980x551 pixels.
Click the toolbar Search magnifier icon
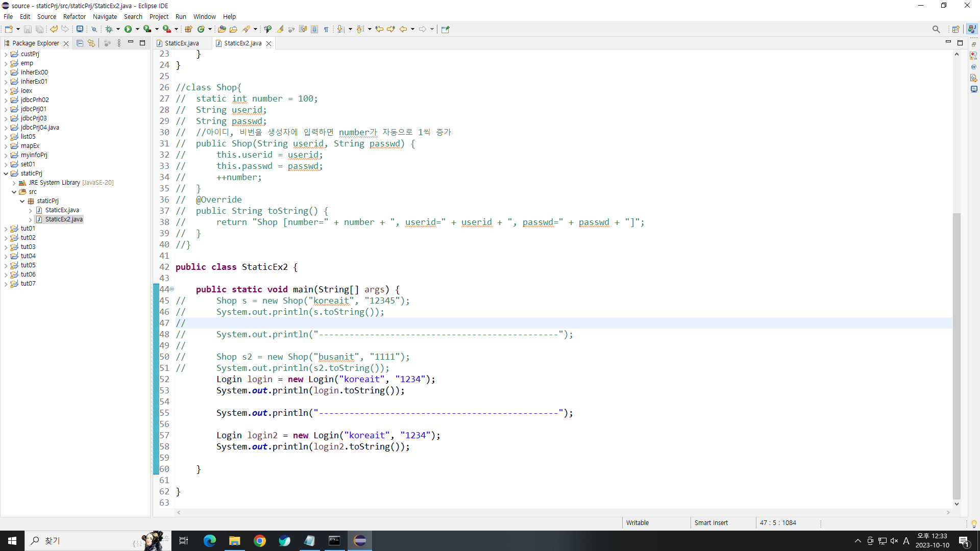[936, 29]
